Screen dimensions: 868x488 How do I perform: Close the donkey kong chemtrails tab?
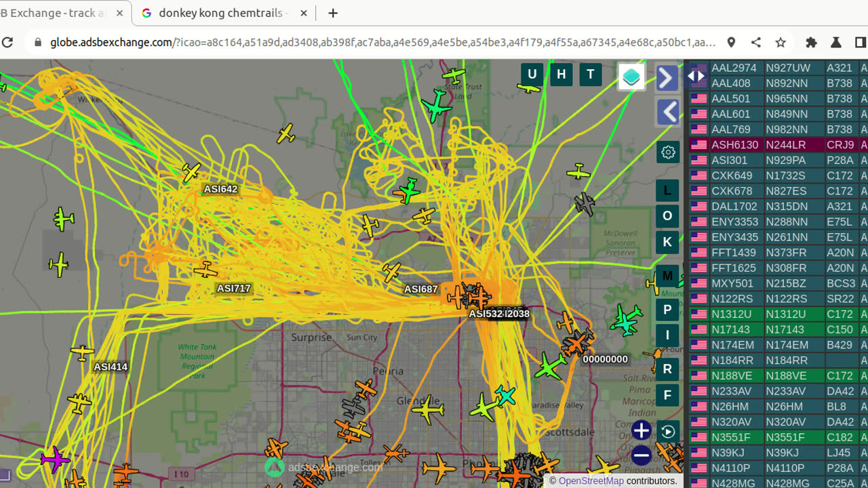click(303, 13)
